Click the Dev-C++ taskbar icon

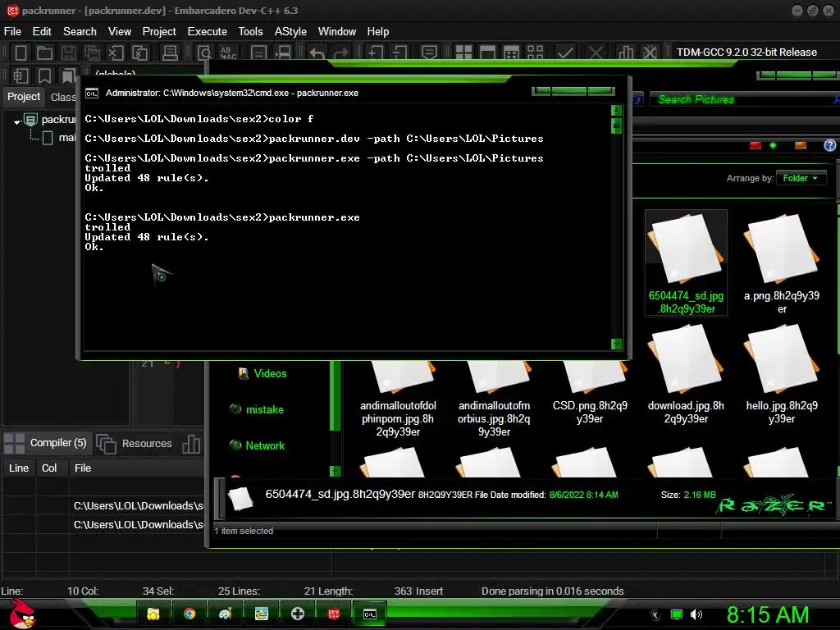(334, 614)
